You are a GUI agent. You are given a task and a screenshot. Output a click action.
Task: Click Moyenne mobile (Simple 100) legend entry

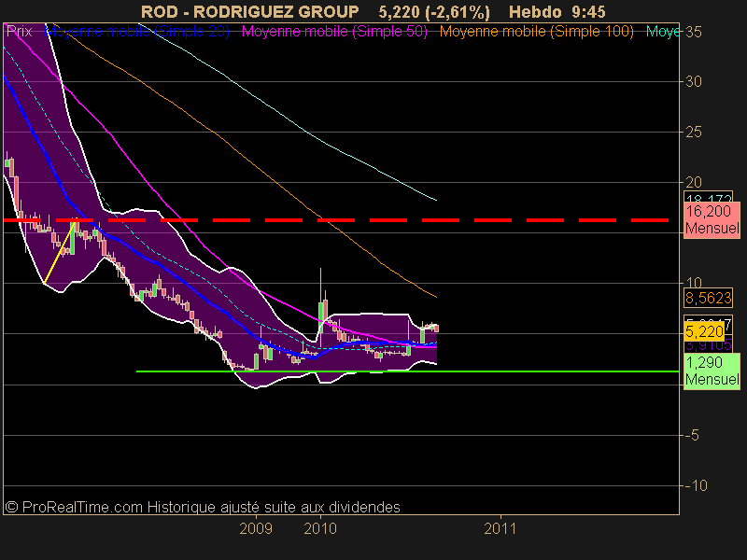[x=536, y=32]
